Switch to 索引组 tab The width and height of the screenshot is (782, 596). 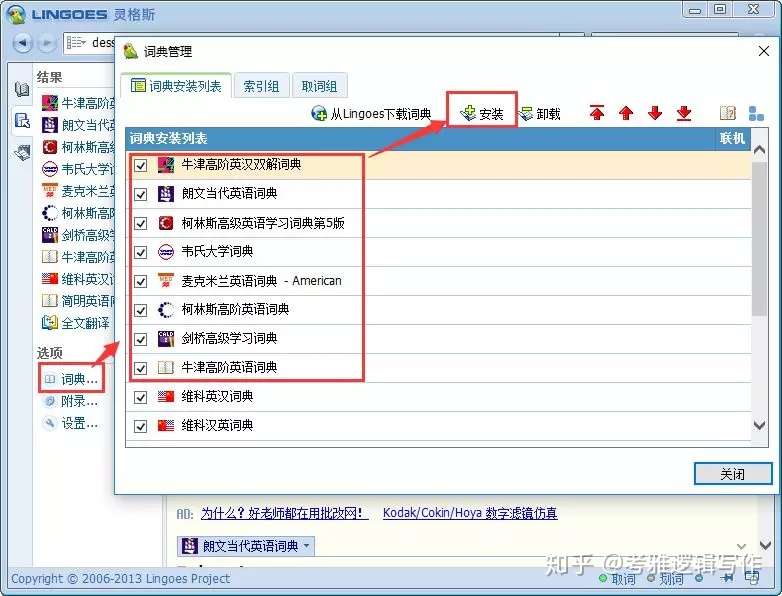click(261, 86)
